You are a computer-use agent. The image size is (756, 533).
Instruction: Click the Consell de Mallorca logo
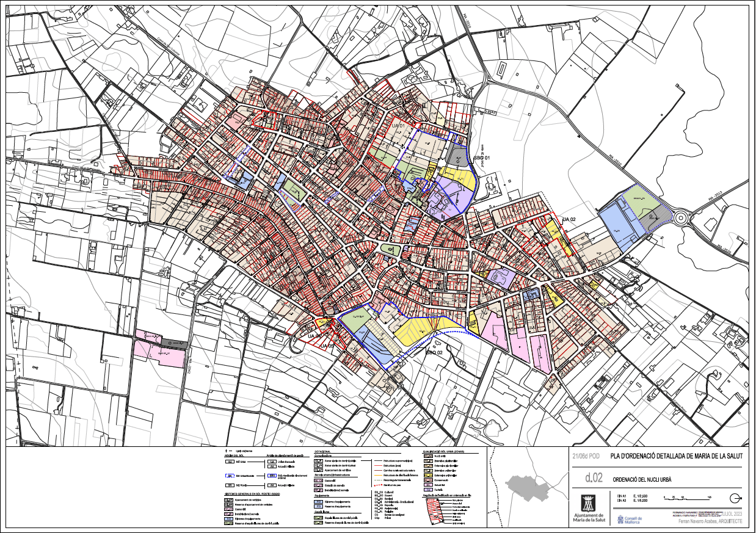click(629, 520)
